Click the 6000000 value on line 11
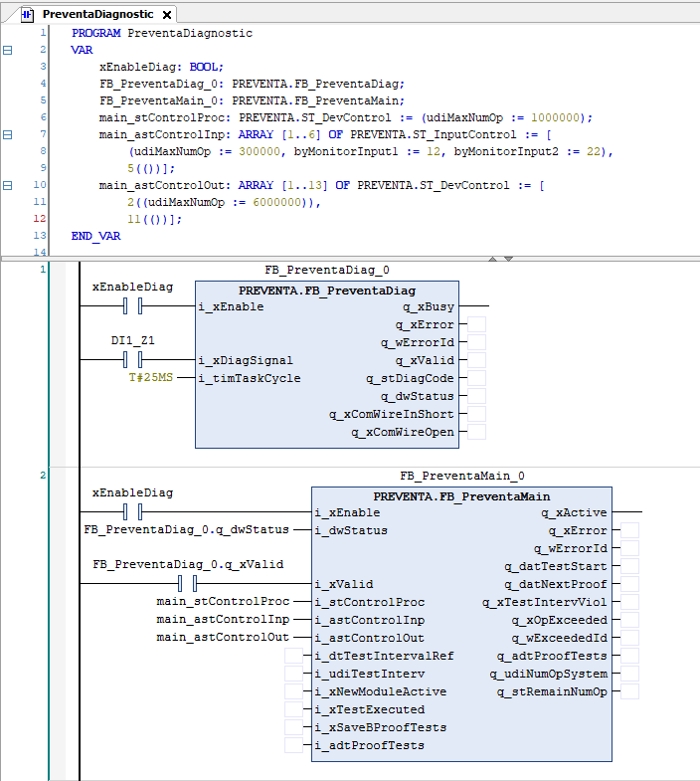This screenshot has width=700, height=781. click(x=277, y=202)
